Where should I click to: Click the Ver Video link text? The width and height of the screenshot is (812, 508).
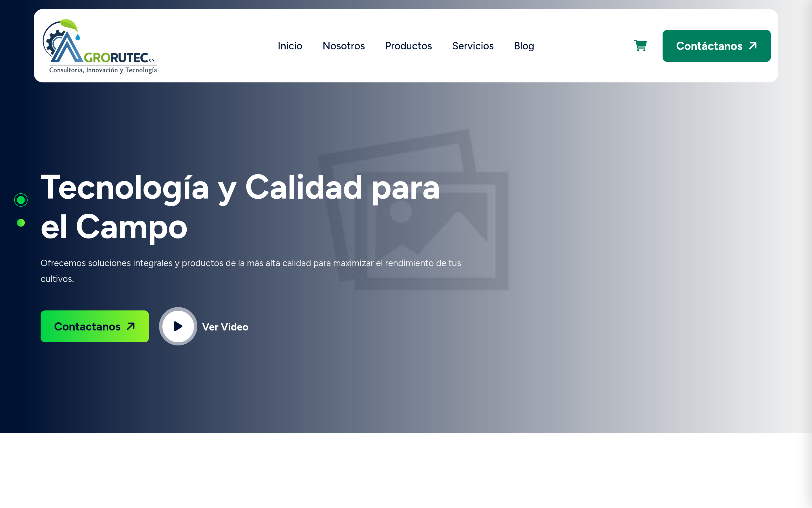[x=225, y=327]
